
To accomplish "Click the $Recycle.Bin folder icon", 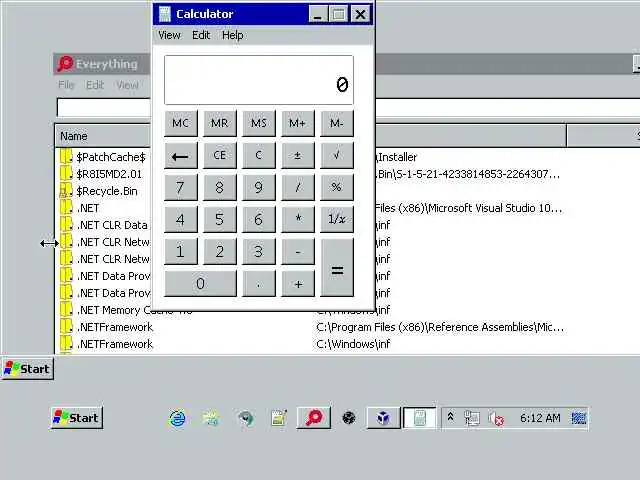I will [66, 191].
